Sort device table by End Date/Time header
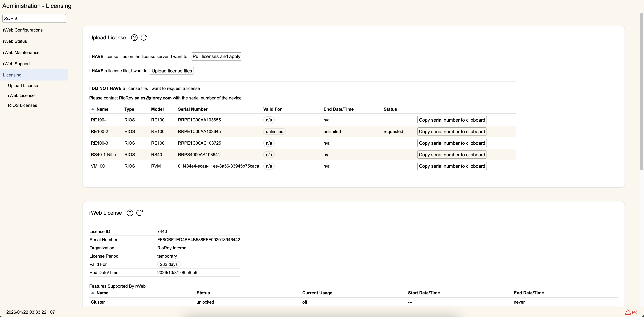 pyautogui.click(x=338, y=109)
